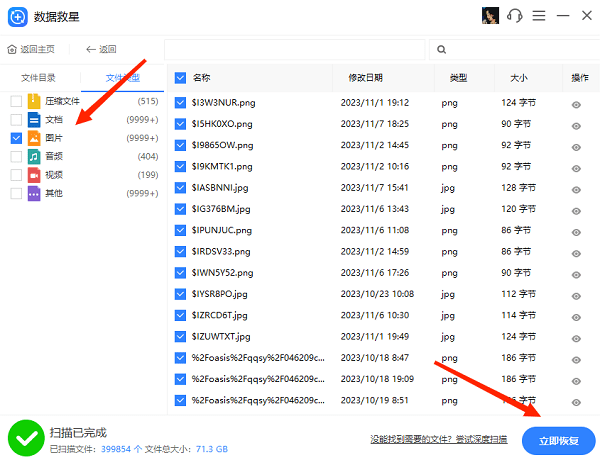Click the 返回 back button

(101, 49)
